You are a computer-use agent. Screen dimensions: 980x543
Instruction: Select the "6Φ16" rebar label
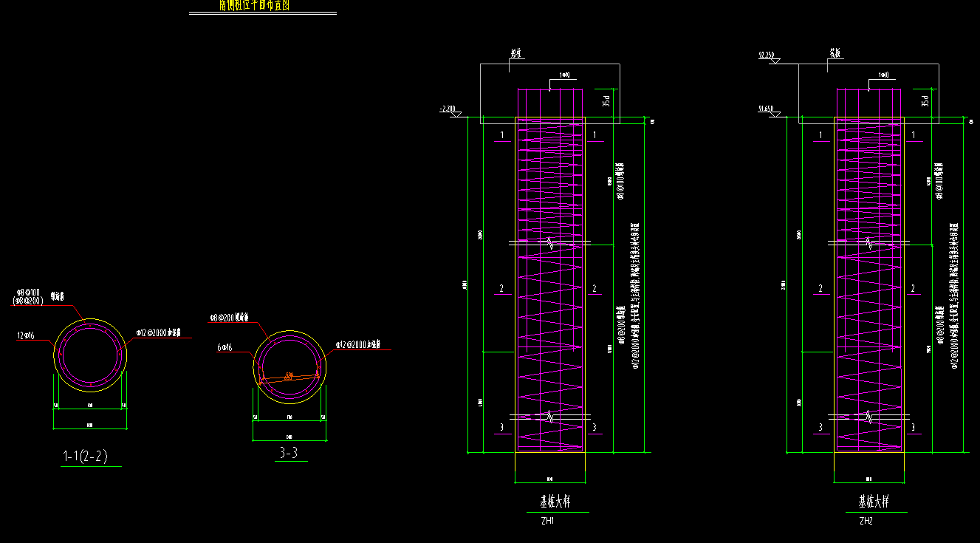pyautogui.click(x=225, y=347)
